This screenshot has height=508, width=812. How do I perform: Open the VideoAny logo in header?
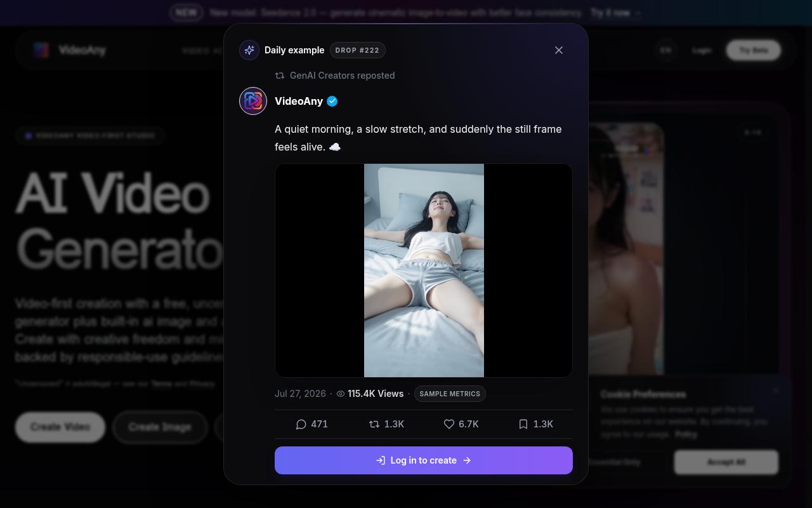pyautogui.click(x=70, y=50)
